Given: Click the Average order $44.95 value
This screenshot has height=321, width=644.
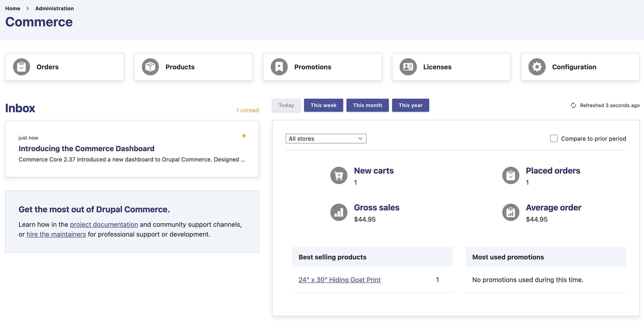Looking at the screenshot, I should 537,219.
